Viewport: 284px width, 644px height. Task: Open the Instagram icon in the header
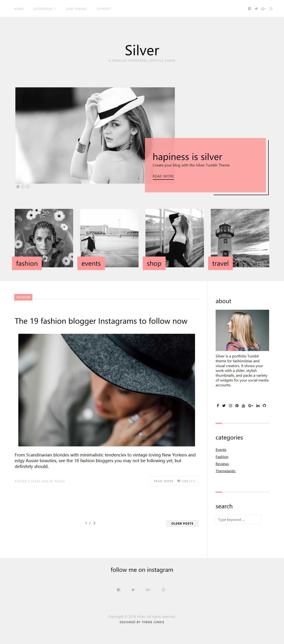(x=271, y=9)
